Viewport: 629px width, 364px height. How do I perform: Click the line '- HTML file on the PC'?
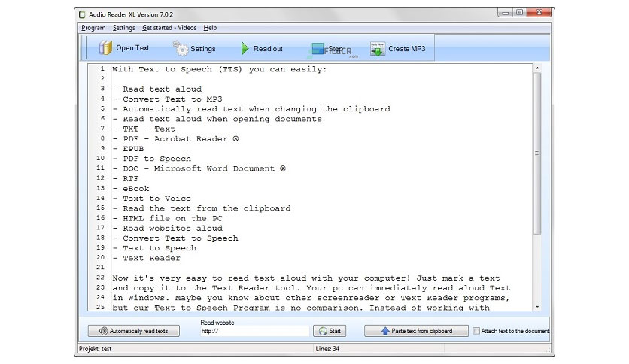click(x=167, y=219)
